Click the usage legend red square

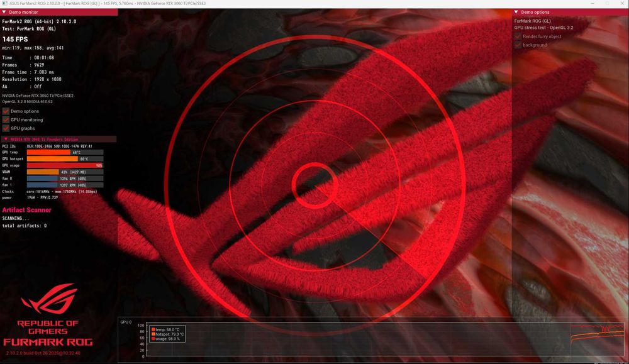[153, 339]
